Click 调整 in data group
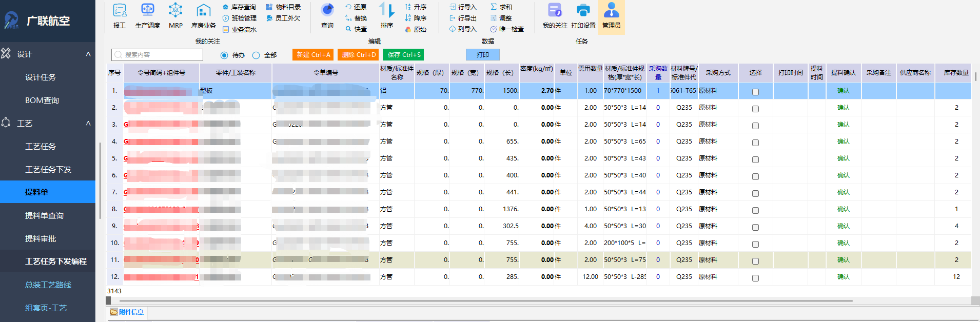The width and height of the screenshot is (980, 322). click(501, 18)
